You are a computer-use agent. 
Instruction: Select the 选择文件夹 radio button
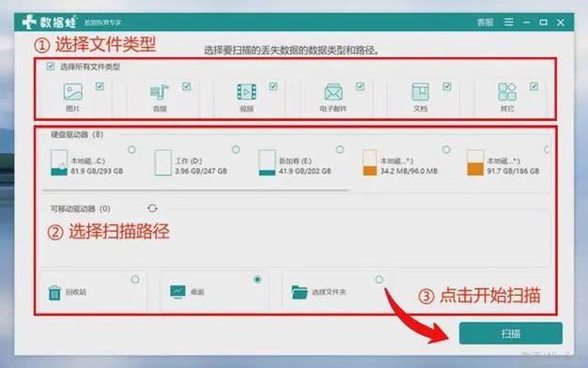pyautogui.click(x=379, y=280)
